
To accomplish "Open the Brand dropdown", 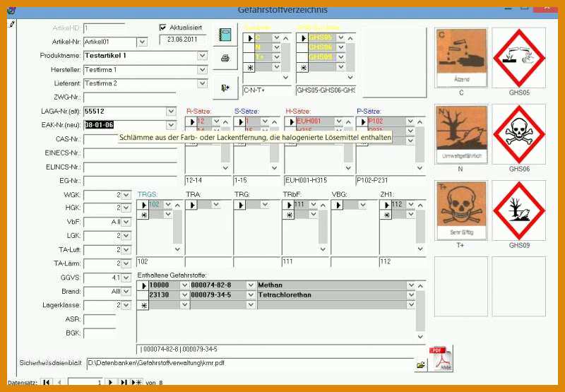I will 126,292.
